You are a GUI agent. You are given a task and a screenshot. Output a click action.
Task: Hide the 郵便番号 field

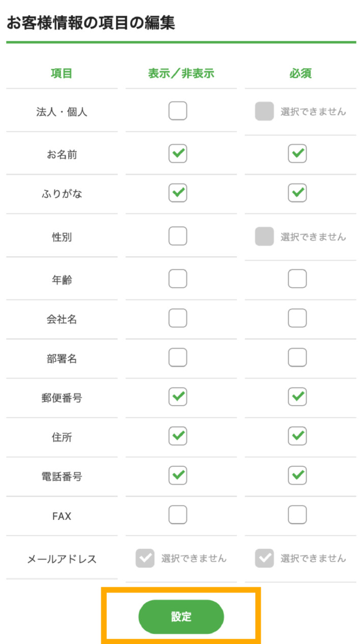178,396
